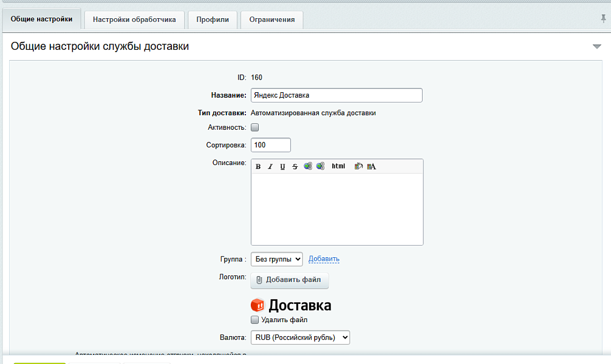
Task: Click the Добавить link next to Группа
Action: [x=324, y=259]
